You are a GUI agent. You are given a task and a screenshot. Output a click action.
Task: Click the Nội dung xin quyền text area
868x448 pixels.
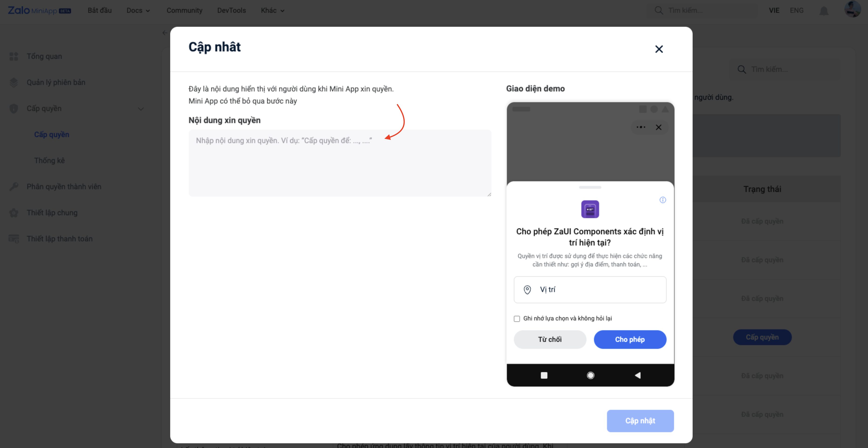[340, 163]
